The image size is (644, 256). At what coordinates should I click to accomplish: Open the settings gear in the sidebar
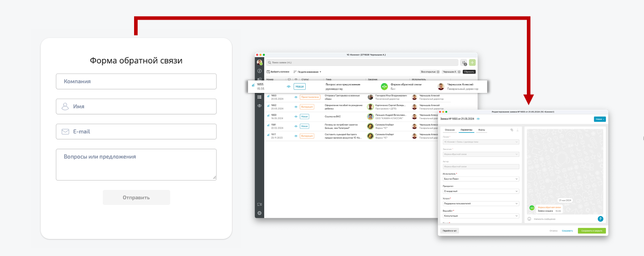[259, 213]
